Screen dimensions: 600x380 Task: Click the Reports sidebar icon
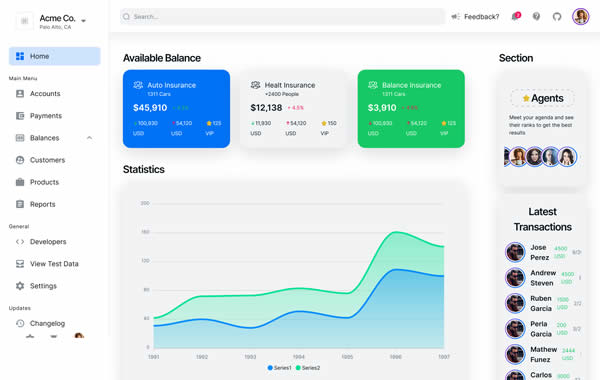point(20,204)
